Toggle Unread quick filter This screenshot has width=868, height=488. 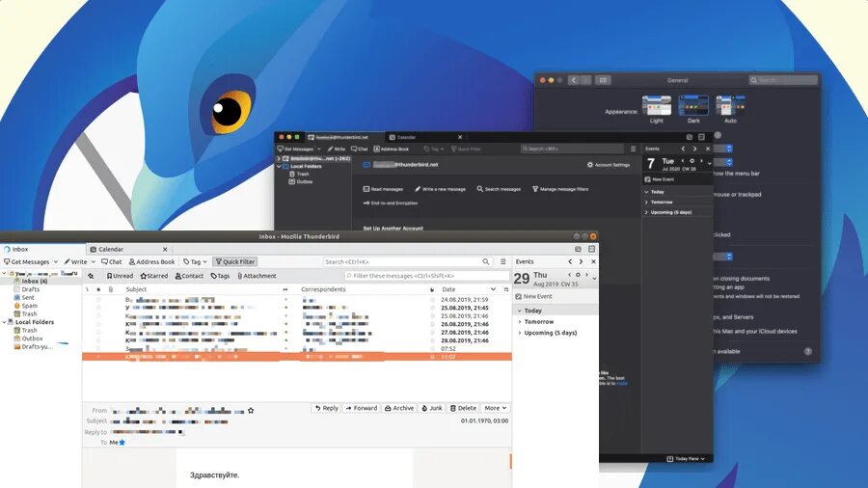tap(120, 276)
